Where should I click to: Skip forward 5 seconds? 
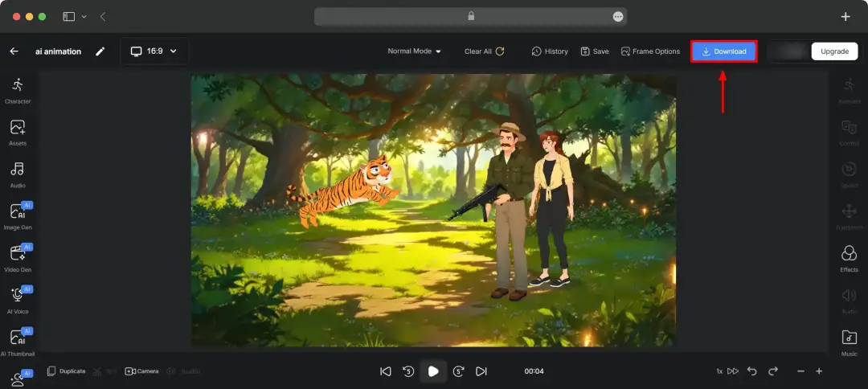pos(458,371)
